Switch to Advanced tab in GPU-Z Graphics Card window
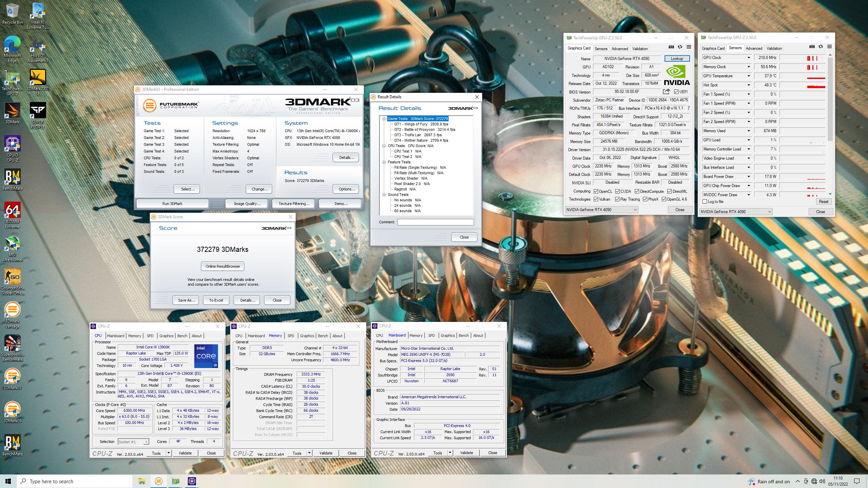The image size is (868, 488). tap(620, 49)
